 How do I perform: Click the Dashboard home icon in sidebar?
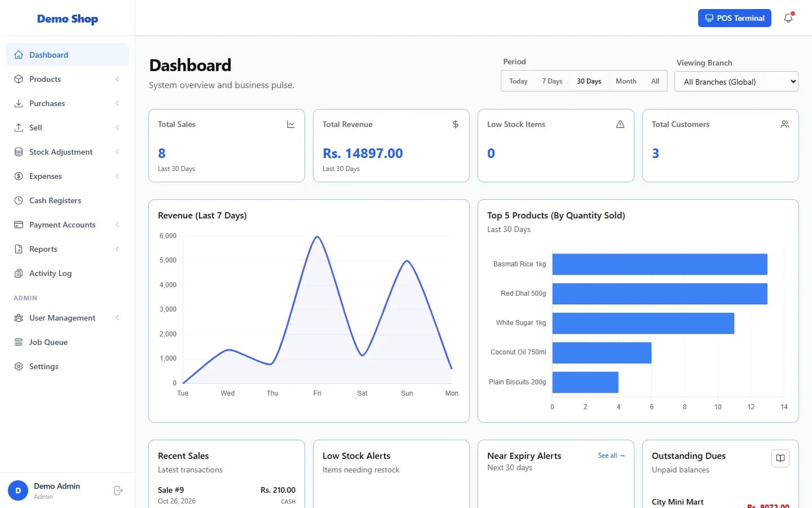coord(19,55)
